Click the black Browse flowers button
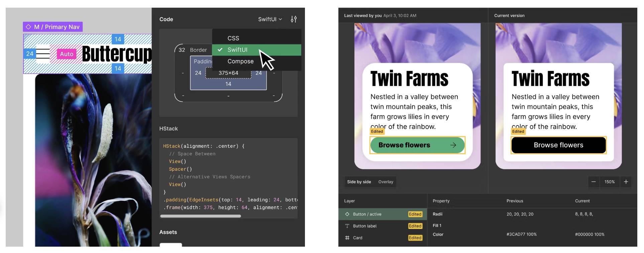 [x=558, y=145]
